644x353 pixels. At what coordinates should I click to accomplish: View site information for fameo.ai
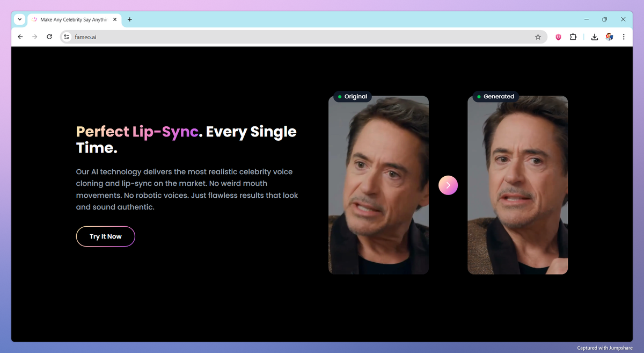tap(65, 37)
